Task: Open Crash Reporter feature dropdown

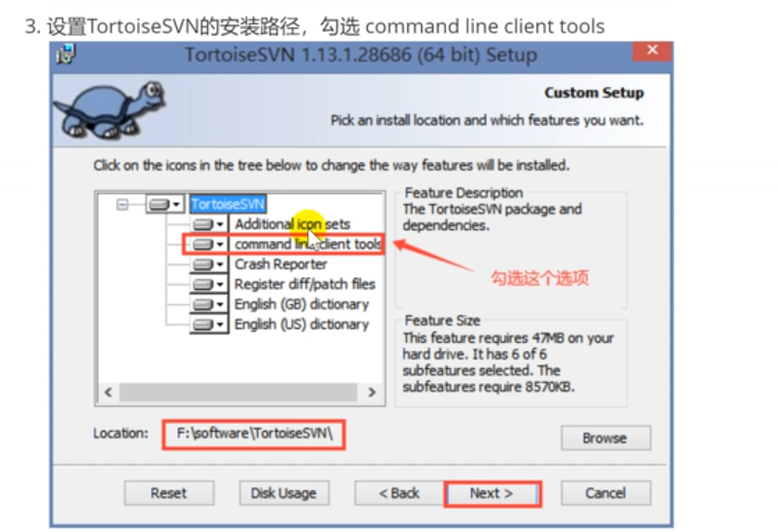Action: [x=209, y=264]
